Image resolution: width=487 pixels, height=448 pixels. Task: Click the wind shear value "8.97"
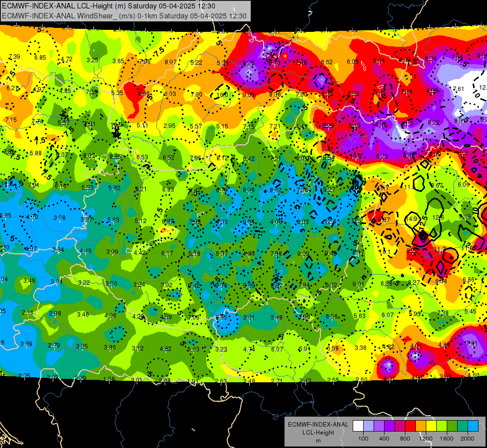[171, 62]
